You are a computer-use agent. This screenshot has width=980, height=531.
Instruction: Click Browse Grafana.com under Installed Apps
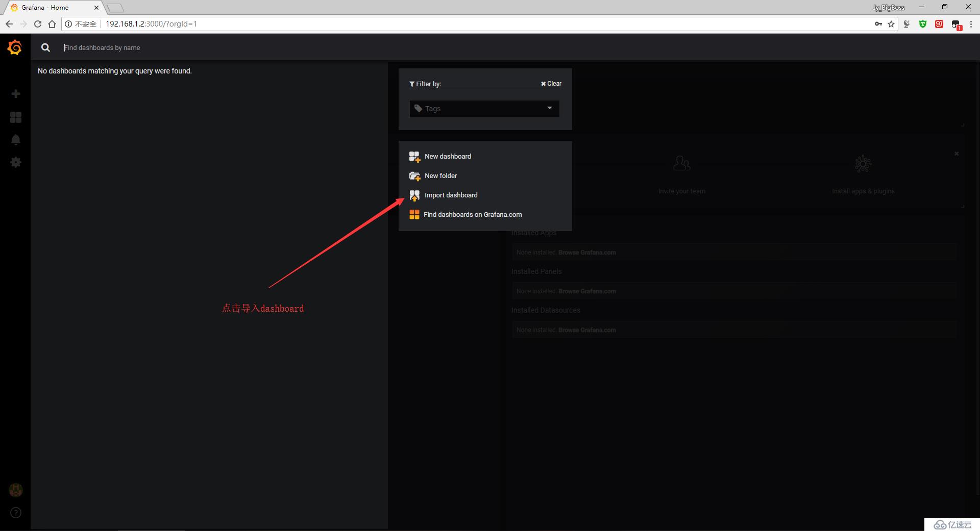(587, 252)
